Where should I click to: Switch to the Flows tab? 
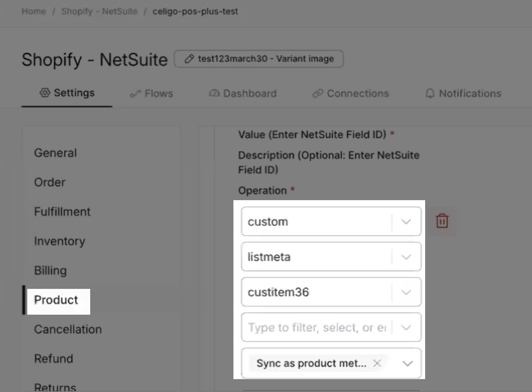(x=152, y=93)
